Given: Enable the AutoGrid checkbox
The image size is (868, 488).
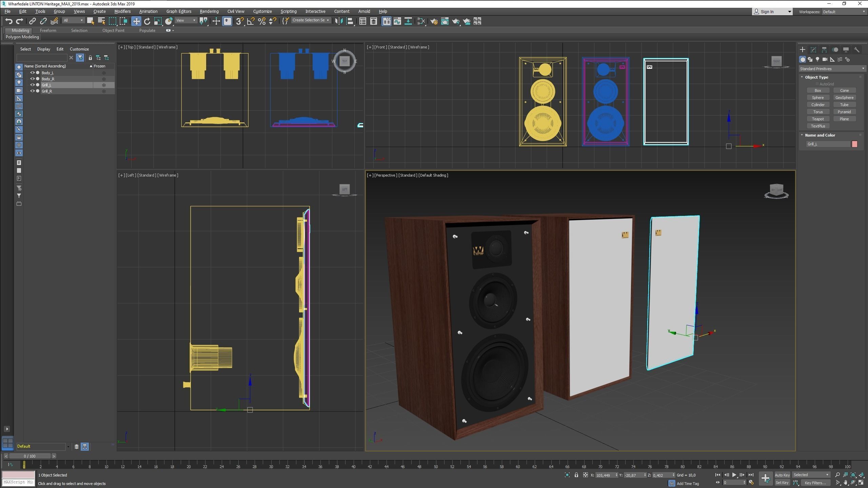Looking at the screenshot, I should 817,84.
